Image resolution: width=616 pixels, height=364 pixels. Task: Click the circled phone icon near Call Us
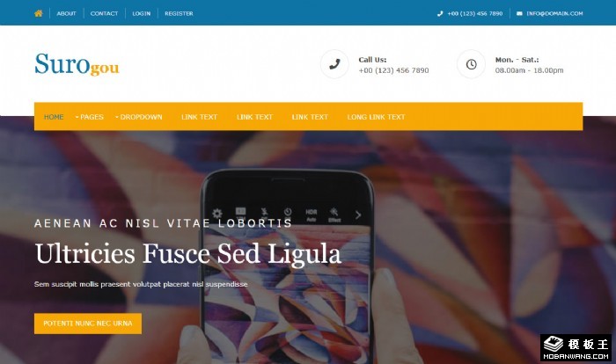pos(334,64)
